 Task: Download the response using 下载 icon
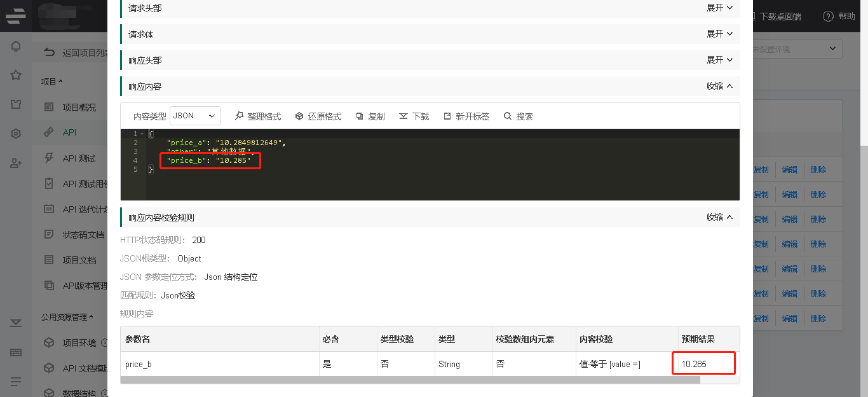(403, 116)
